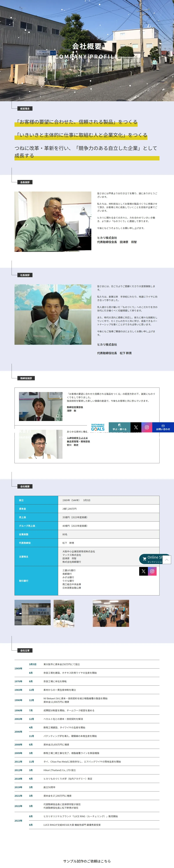This screenshot has height=868, width=174.
Task: Click the chairman's smiling portrait photo
Action: [53, 222]
